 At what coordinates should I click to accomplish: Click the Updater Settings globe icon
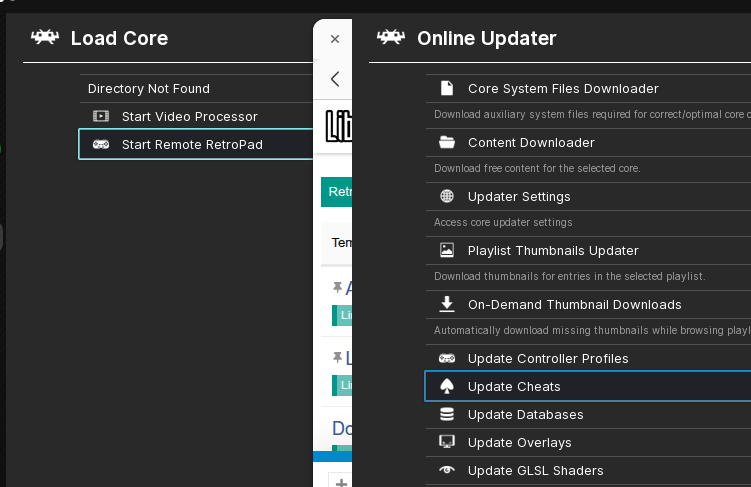click(x=447, y=197)
